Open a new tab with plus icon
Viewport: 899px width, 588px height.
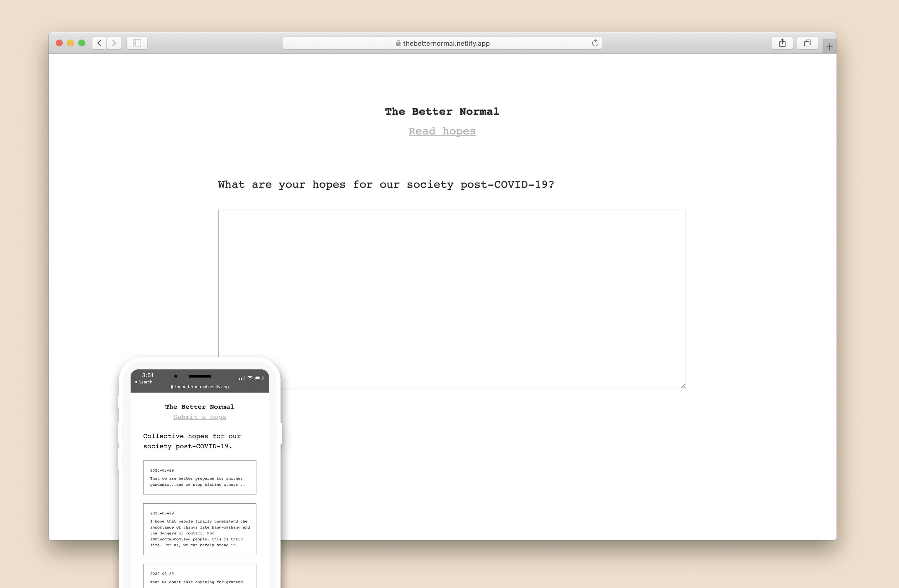[829, 47]
